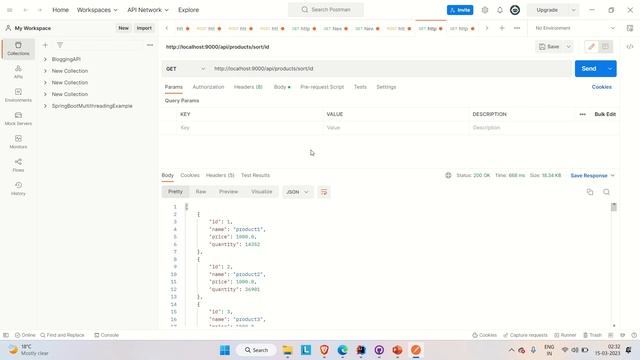Open collections panel three-dot options
640x360 pixels.
[x=150, y=45]
